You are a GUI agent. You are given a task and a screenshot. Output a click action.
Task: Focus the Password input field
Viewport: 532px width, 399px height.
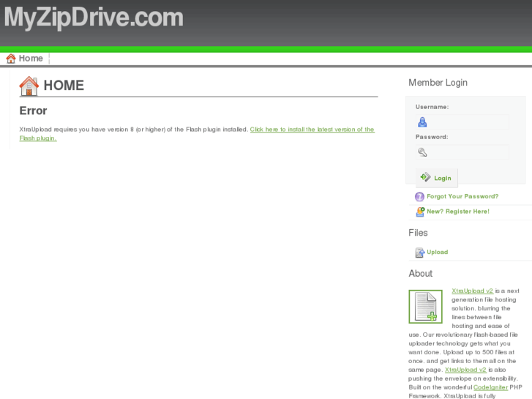coord(462,152)
